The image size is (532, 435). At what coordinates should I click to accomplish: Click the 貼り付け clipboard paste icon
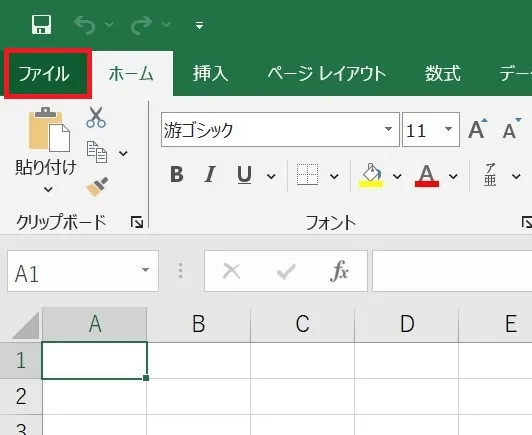tap(49, 130)
